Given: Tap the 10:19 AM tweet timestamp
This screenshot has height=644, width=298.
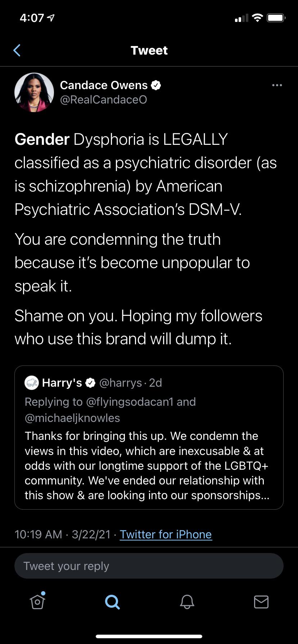Looking at the screenshot, I should coord(39,534).
